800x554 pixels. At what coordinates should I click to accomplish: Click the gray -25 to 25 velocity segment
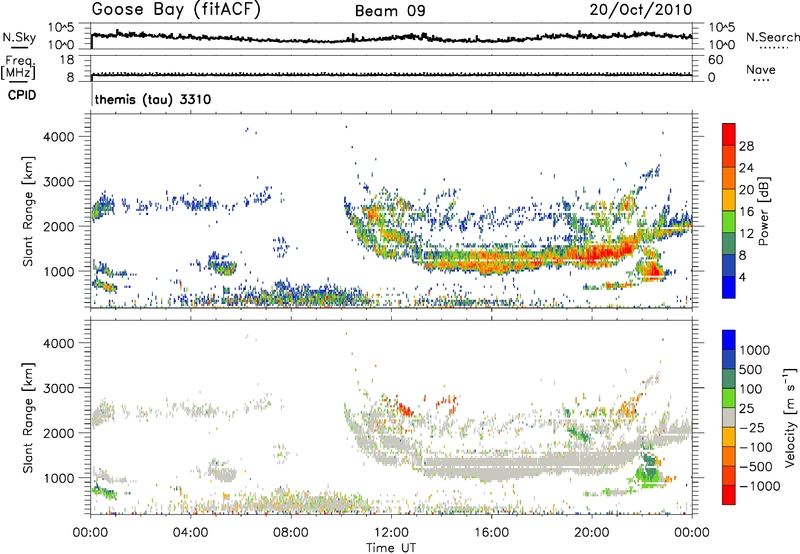(729, 418)
